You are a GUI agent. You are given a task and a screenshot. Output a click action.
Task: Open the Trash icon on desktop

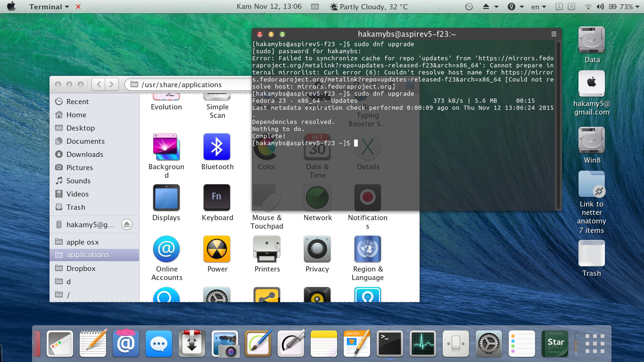click(592, 254)
